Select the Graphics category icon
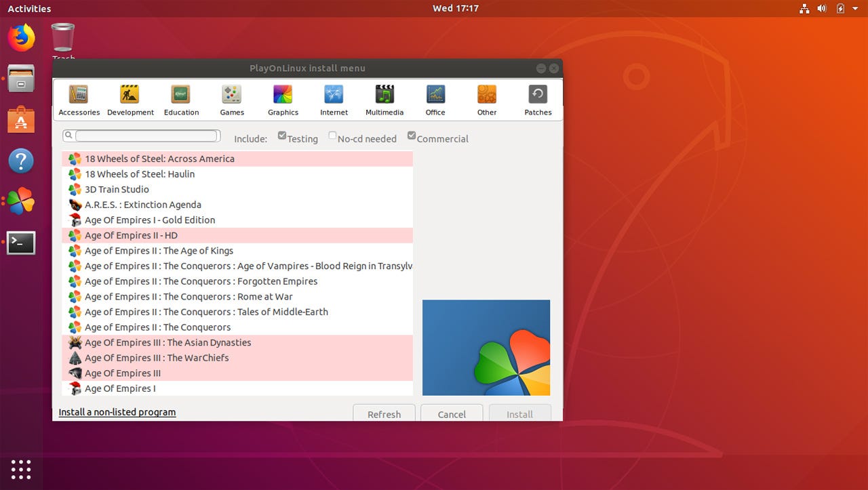Screen dimensions: 868x490 (x=283, y=98)
